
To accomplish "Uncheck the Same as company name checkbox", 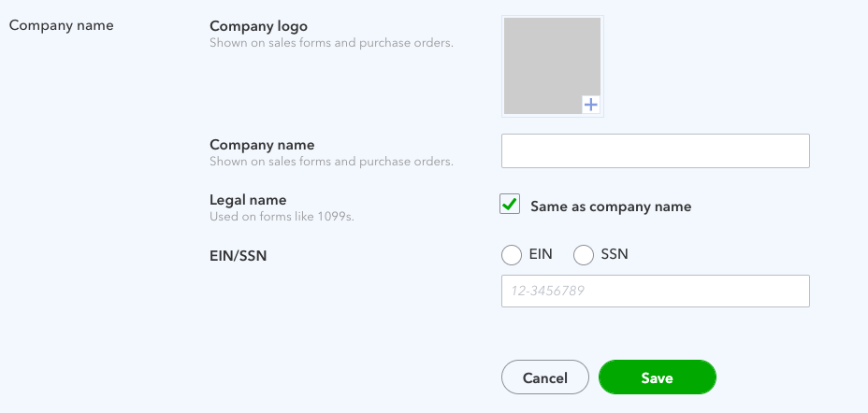I will 510,205.
